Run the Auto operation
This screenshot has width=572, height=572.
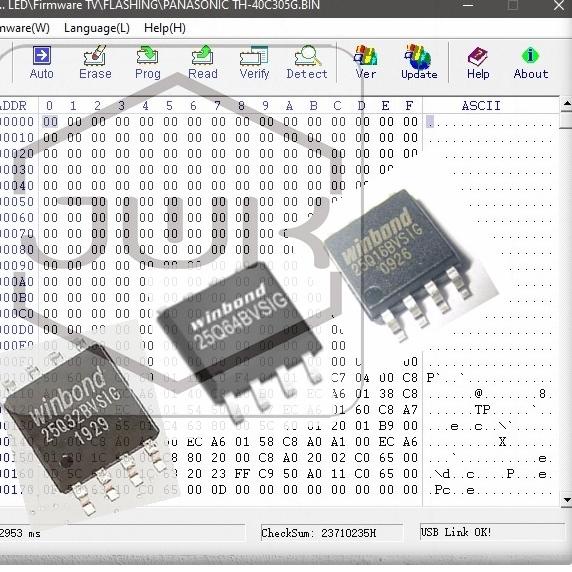pyautogui.click(x=42, y=63)
